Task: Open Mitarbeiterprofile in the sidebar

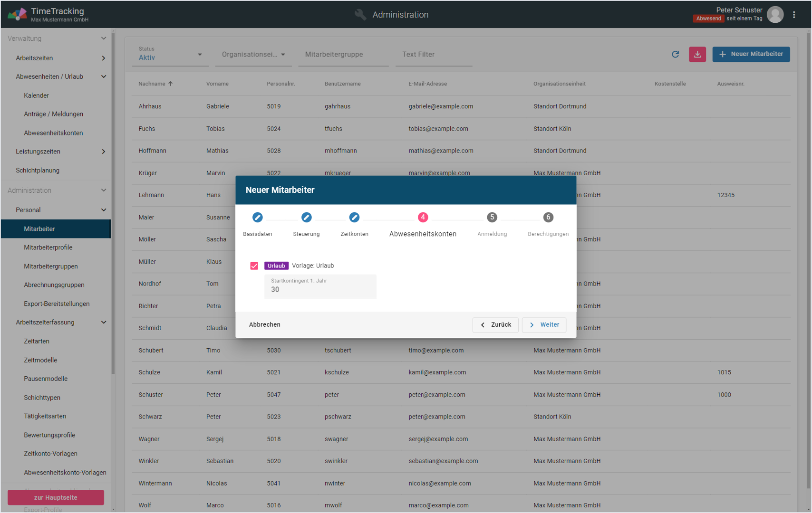Action: tap(48, 247)
